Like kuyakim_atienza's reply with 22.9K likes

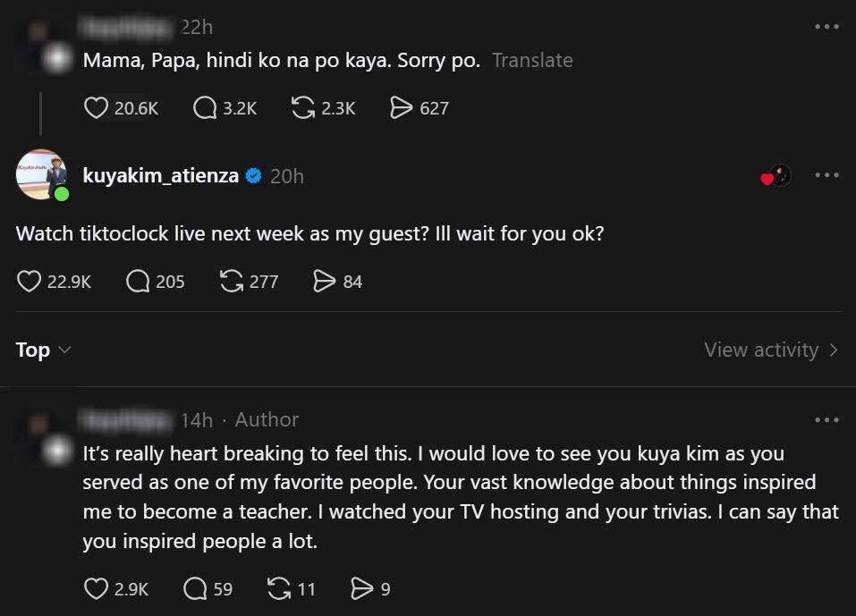(x=30, y=282)
